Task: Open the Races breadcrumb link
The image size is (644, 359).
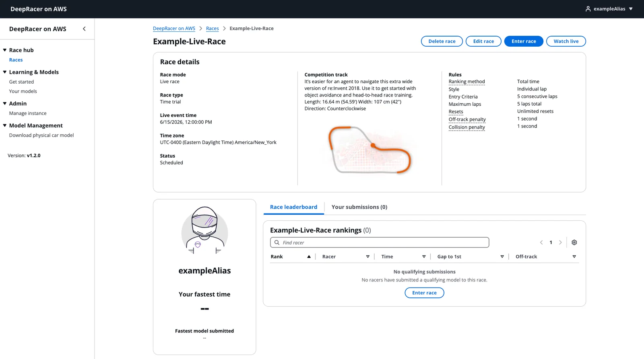Action: [212, 29]
